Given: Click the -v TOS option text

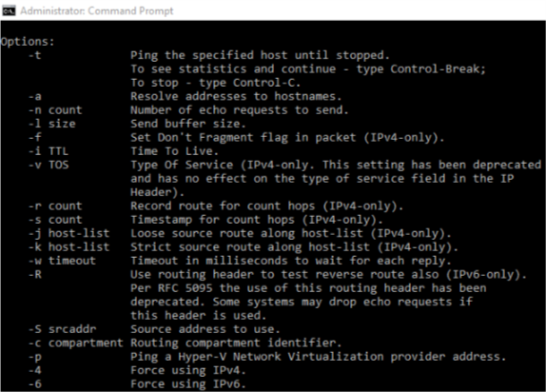Looking at the screenshot, I should click(x=49, y=165).
